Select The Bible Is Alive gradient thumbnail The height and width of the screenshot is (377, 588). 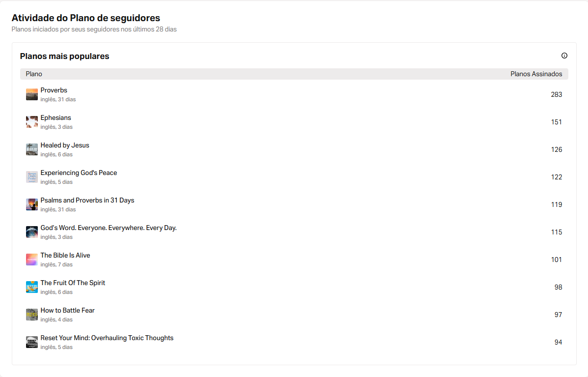pos(32,260)
